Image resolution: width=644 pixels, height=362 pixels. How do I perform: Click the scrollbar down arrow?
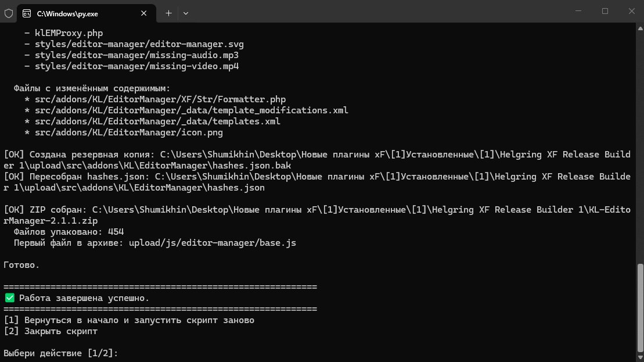(x=641, y=358)
